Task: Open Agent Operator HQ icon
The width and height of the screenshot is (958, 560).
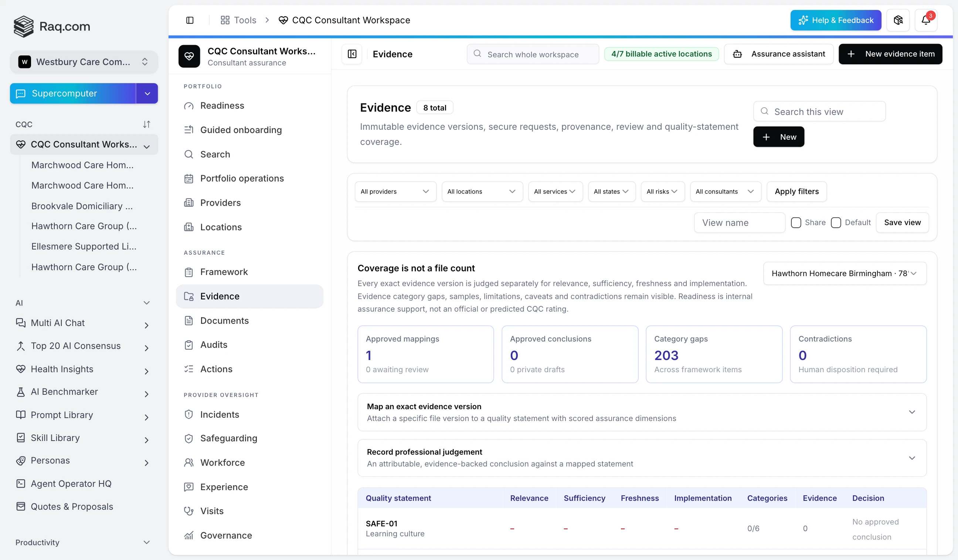Action: click(21, 483)
